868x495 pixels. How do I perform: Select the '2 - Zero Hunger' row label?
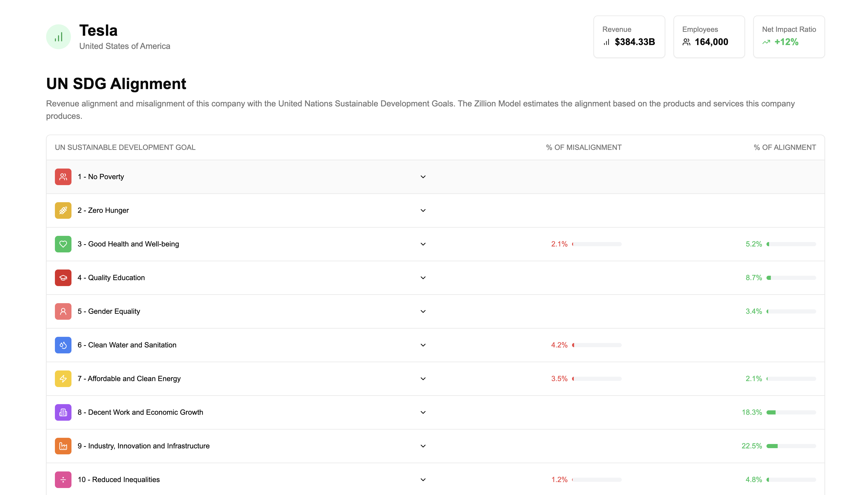pyautogui.click(x=103, y=210)
